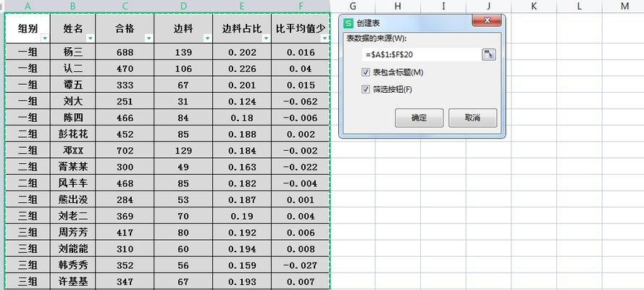Click the cell value -0.062
This screenshot has width=644, height=290.
coord(301,101)
